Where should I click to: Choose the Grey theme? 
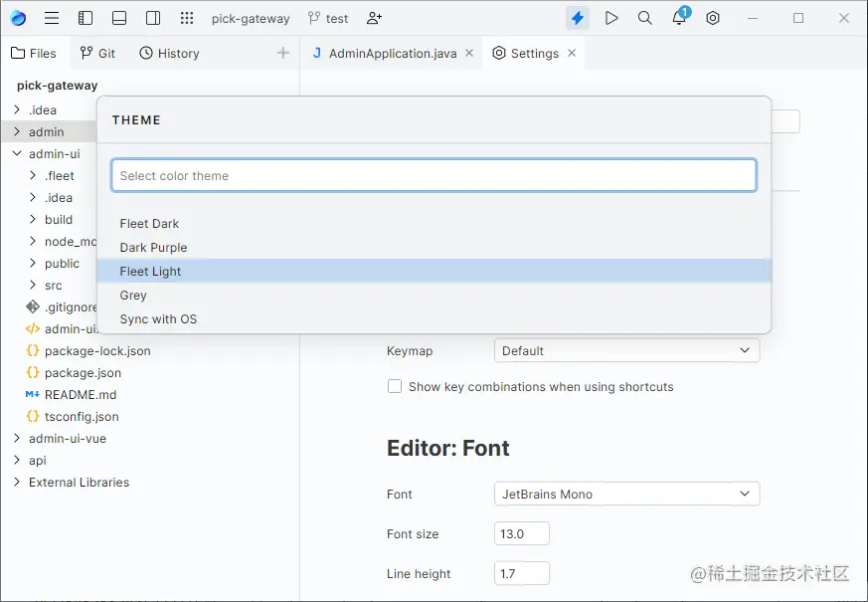pyautogui.click(x=434, y=295)
